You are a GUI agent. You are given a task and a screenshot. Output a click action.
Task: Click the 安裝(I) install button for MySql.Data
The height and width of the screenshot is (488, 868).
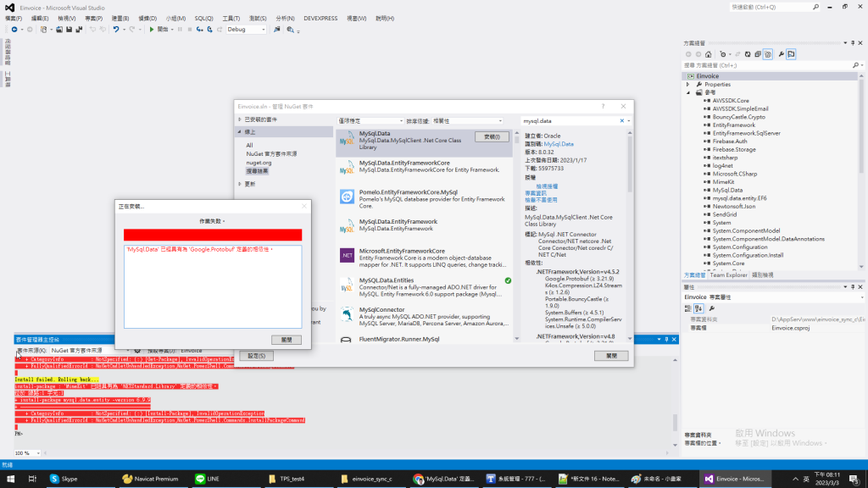(492, 136)
